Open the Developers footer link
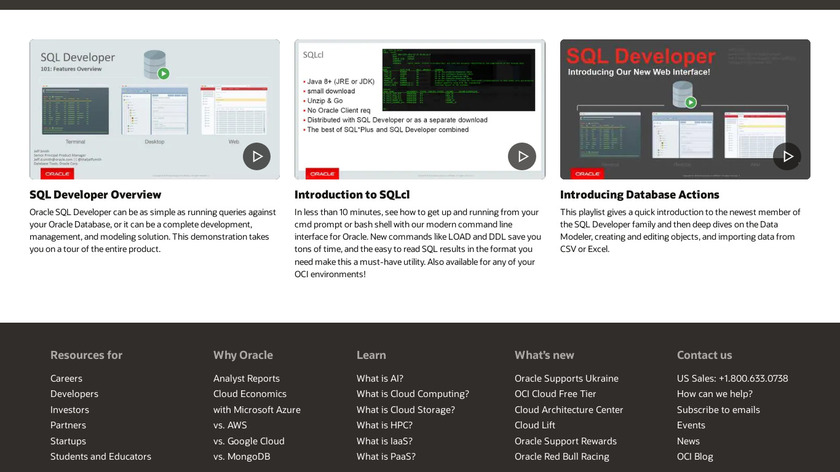The width and height of the screenshot is (840, 472). [x=74, y=394]
